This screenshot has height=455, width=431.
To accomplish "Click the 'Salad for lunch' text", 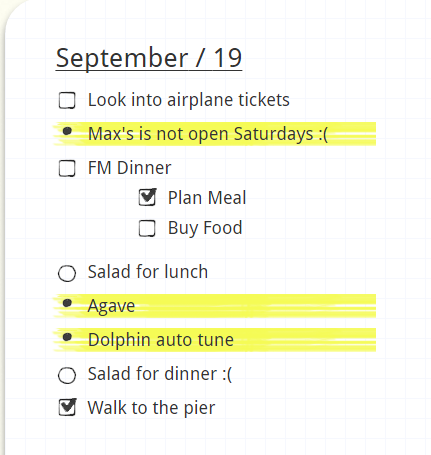I will 148,272.
